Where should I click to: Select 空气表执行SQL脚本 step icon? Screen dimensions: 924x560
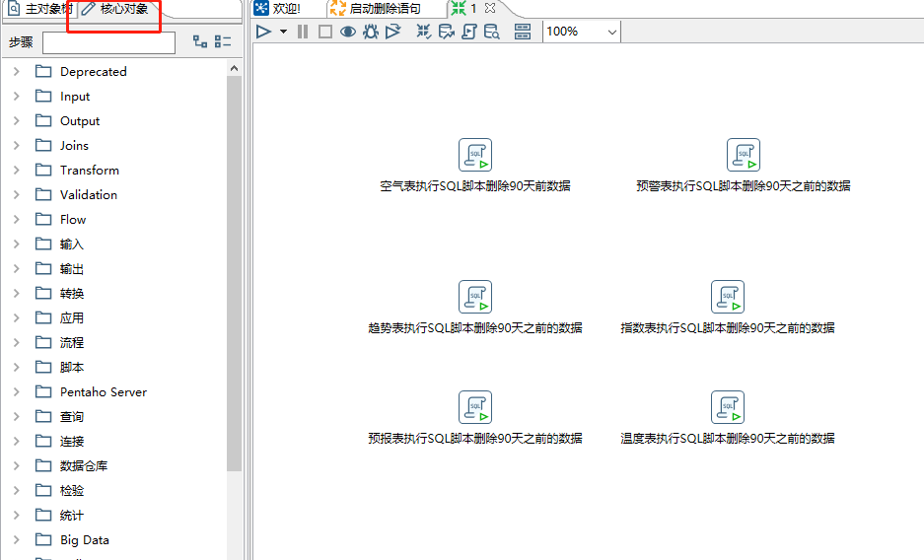point(475,155)
